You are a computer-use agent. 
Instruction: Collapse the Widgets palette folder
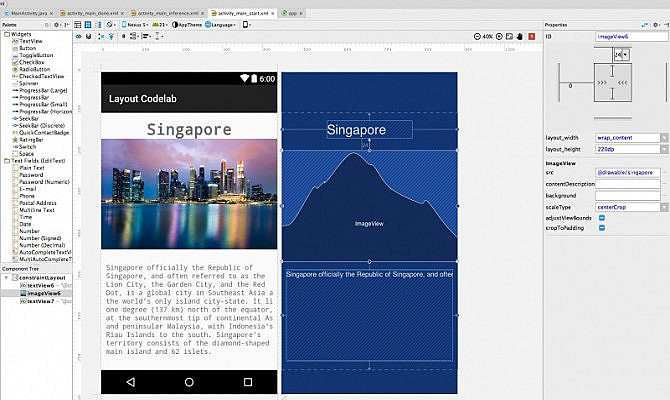pyautogui.click(x=7, y=34)
